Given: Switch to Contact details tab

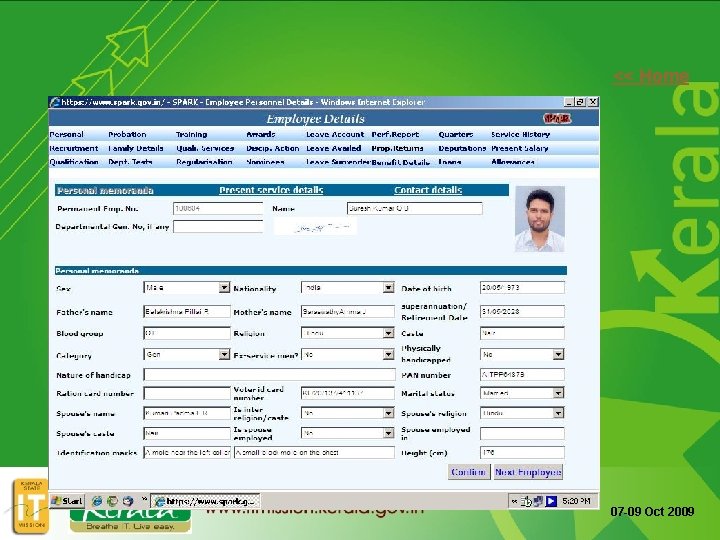Looking at the screenshot, I should click(x=428, y=190).
